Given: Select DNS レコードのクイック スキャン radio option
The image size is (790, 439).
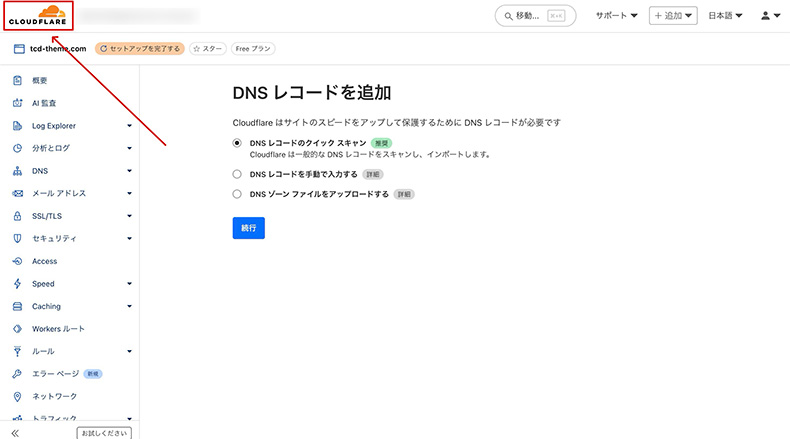Looking at the screenshot, I should coord(237,143).
